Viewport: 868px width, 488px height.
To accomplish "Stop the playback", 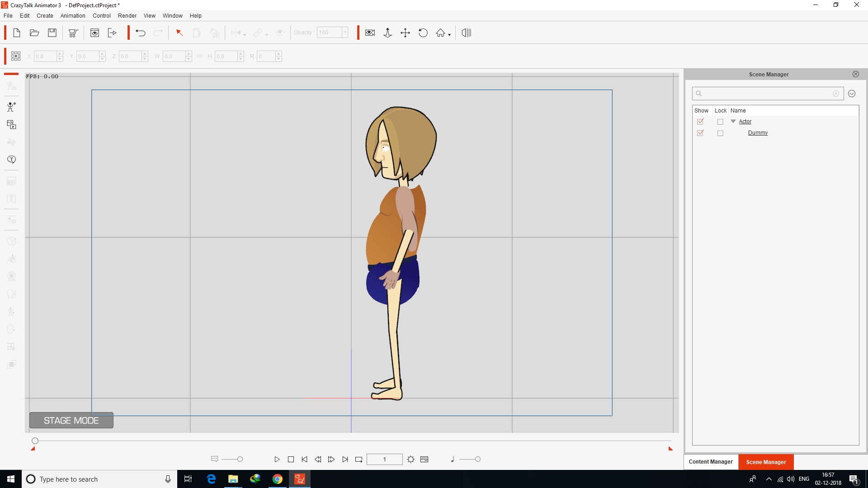I will 291,459.
